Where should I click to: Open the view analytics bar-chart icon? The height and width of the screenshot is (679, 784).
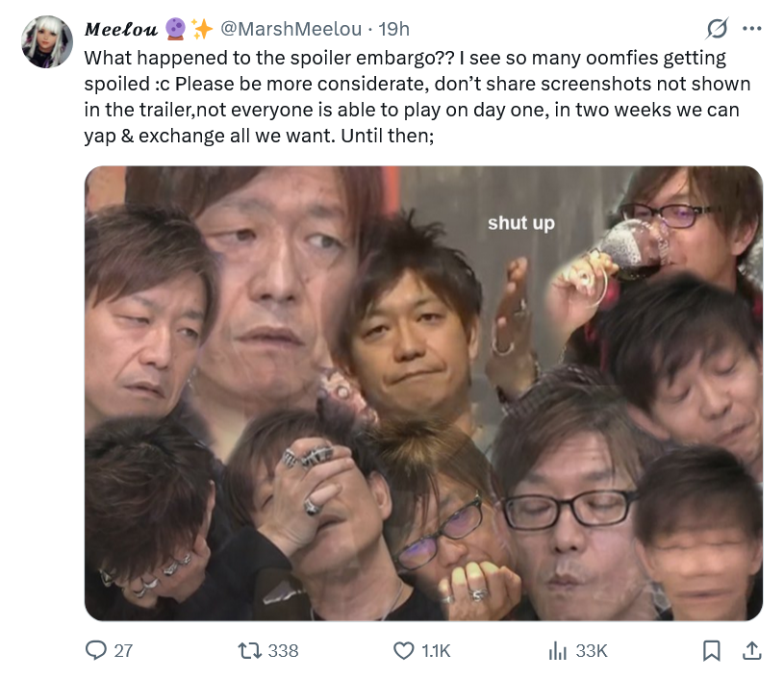tap(558, 650)
